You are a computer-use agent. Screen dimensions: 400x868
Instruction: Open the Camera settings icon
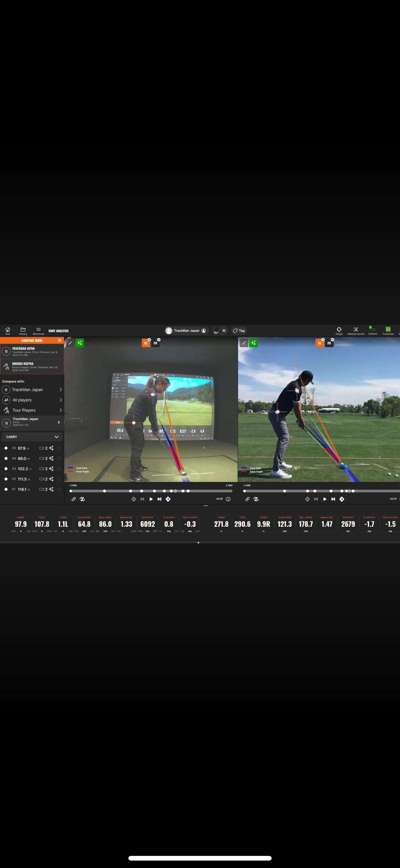pos(372,330)
